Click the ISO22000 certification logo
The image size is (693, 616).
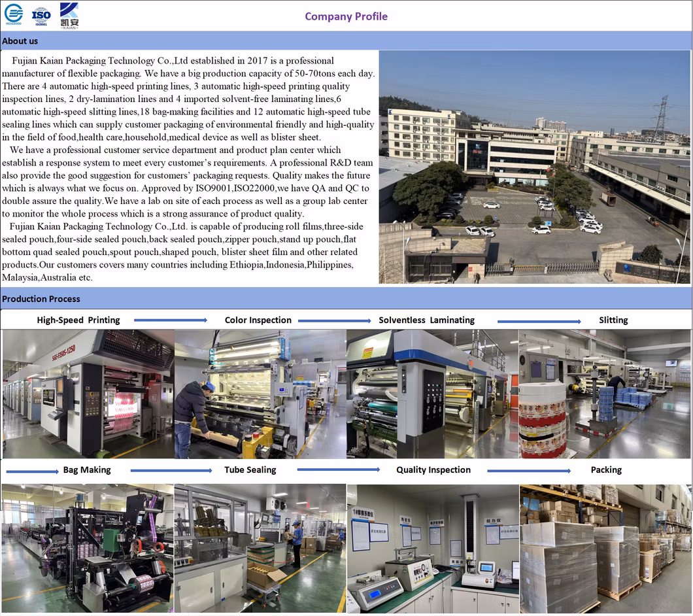coord(14,14)
